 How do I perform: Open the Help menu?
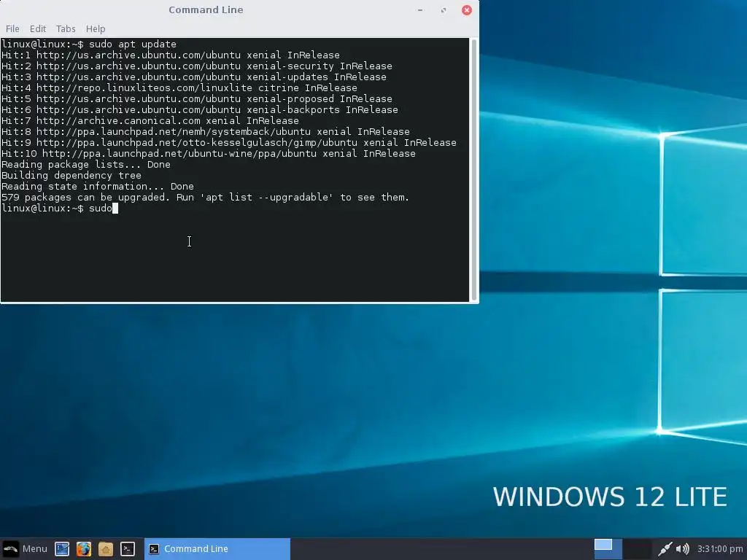[96, 28]
